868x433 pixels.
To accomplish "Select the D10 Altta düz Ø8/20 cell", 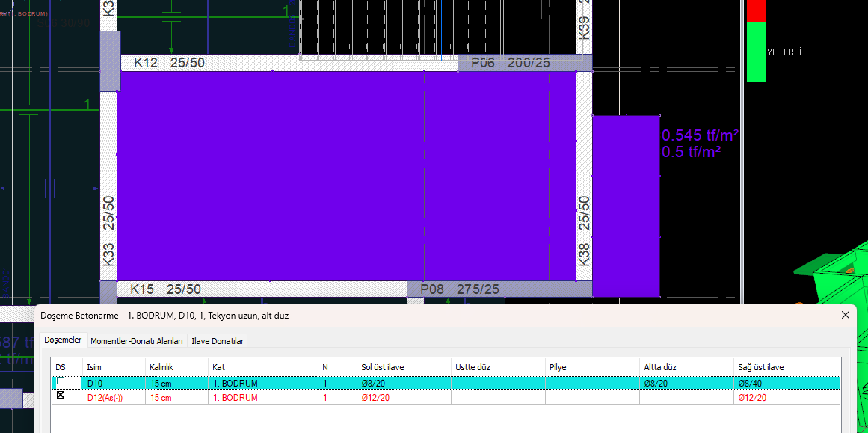I will coord(656,384).
